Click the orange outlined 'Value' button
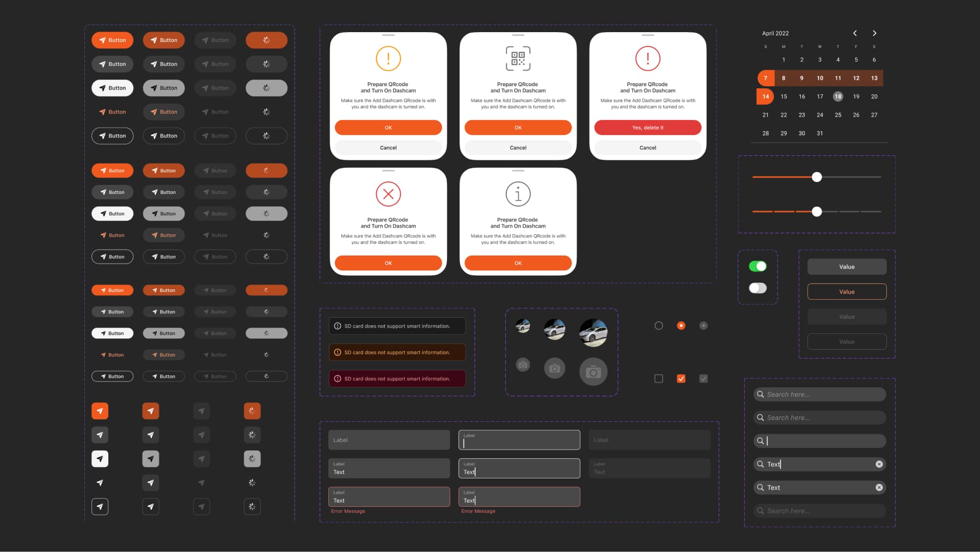Image resolution: width=980 pixels, height=552 pixels. (x=847, y=292)
